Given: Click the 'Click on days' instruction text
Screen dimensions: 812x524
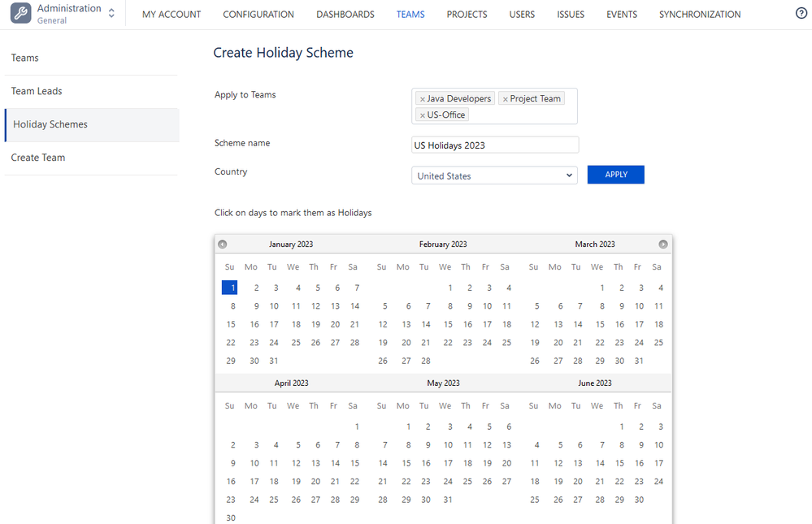Looking at the screenshot, I should pos(293,213).
